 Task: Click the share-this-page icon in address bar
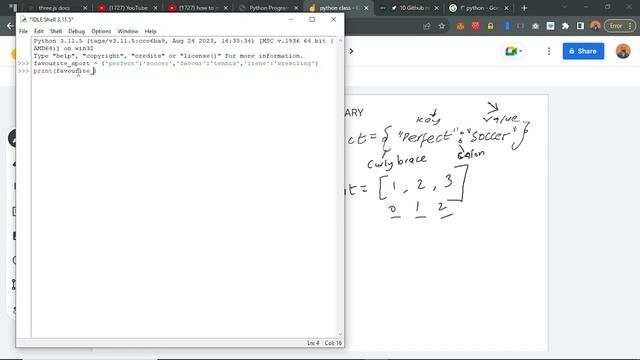(x=427, y=26)
